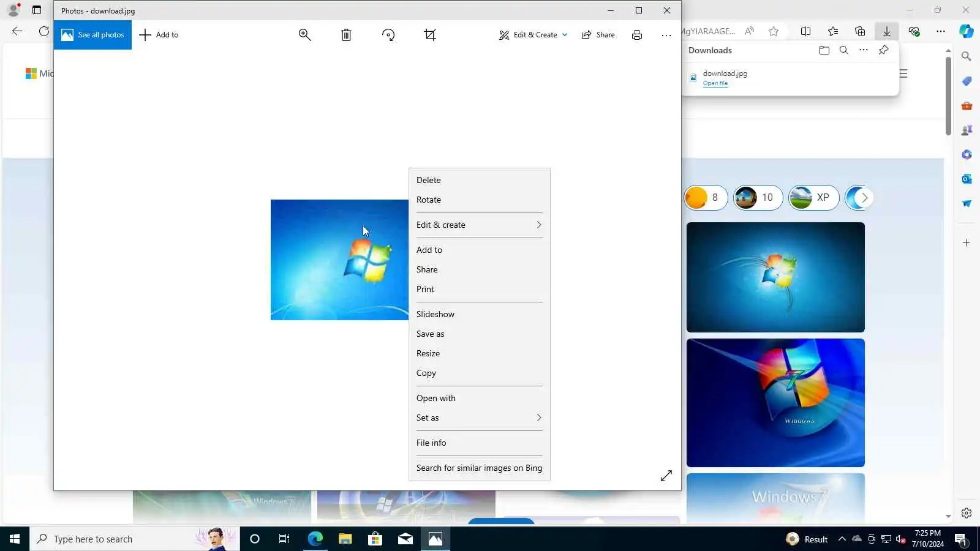Click the Print icon in Photos toolbar
The width and height of the screenshot is (980, 551).
637,35
